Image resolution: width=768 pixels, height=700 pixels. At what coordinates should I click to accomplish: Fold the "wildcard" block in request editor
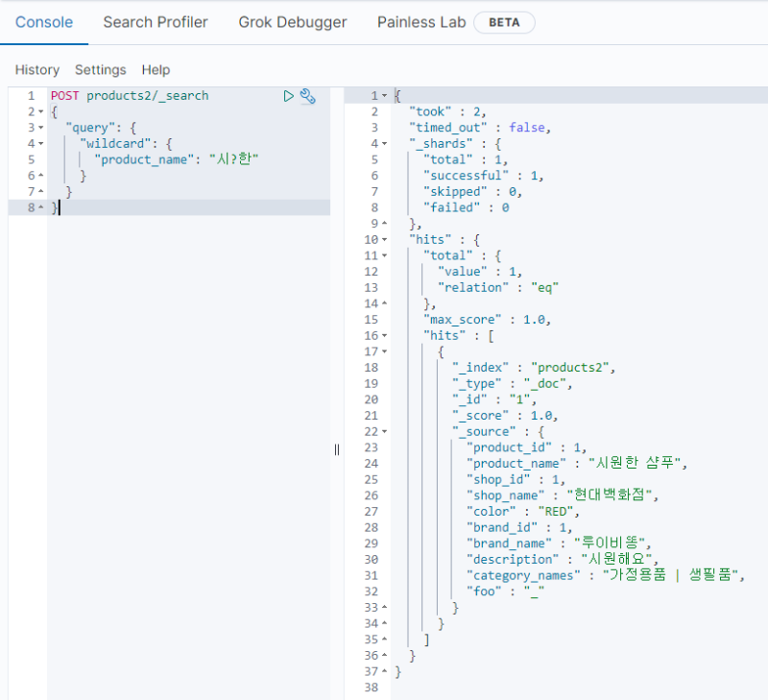pyautogui.click(x=41, y=144)
